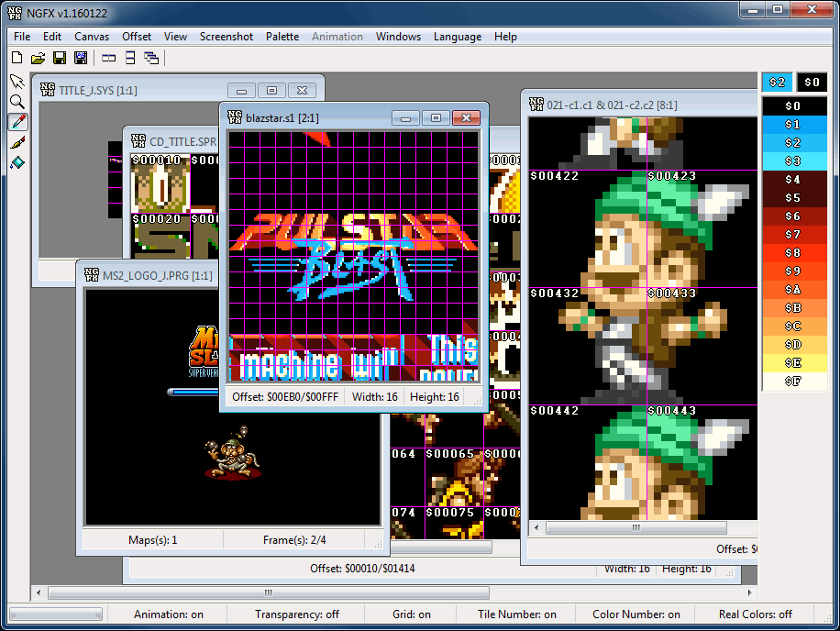840x631 pixels.
Task: Create a new file with the toolbar icon
Action: [x=17, y=58]
